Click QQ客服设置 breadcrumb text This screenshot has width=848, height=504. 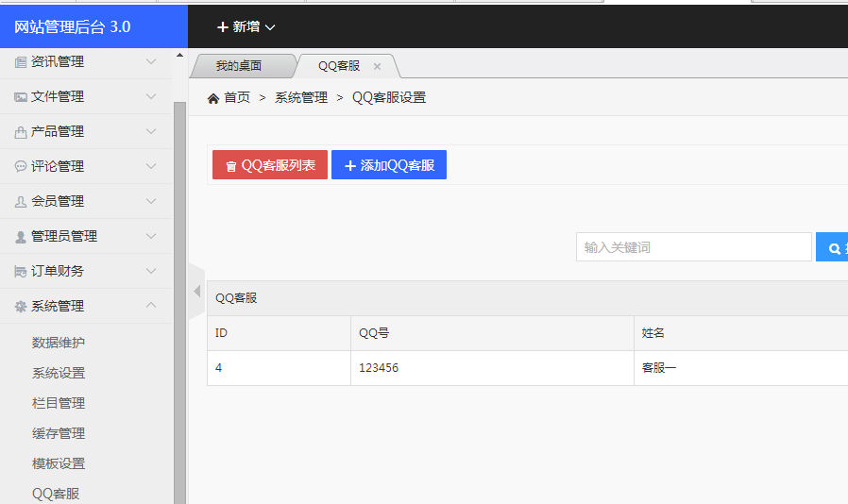389,98
